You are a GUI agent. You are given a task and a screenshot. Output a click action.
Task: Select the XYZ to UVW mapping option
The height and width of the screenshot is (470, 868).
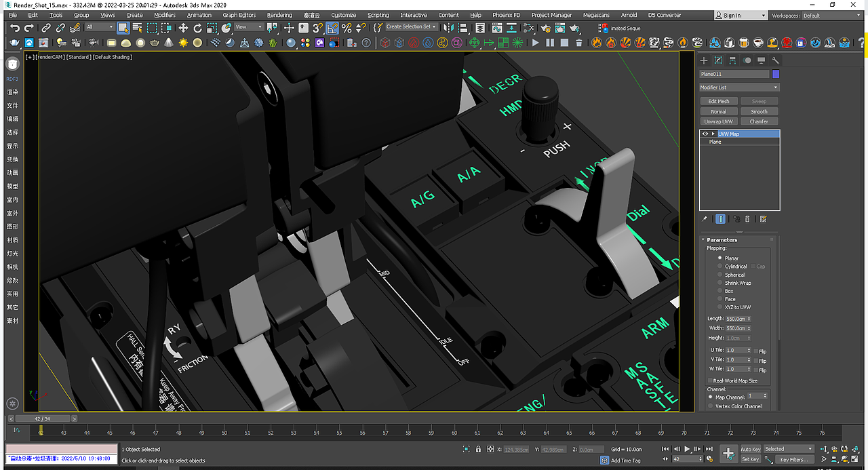coord(720,307)
